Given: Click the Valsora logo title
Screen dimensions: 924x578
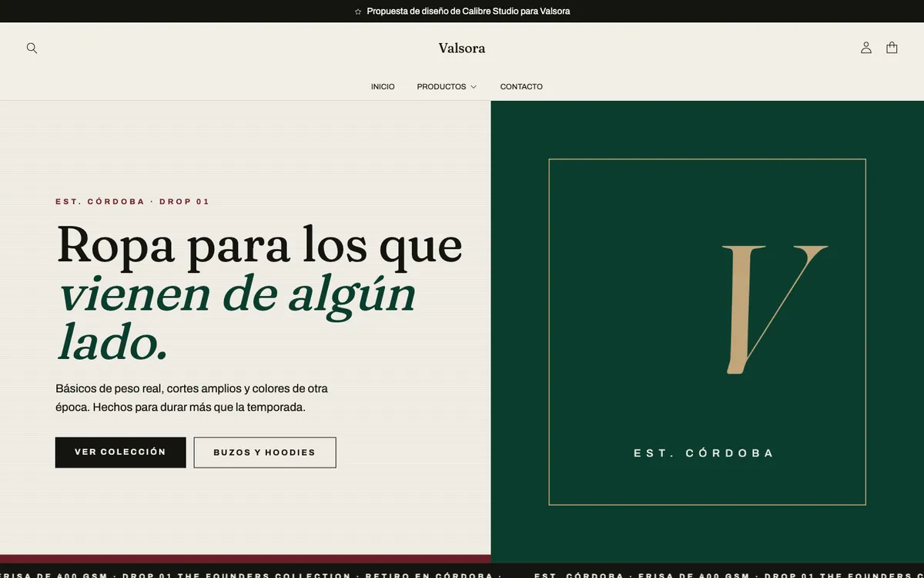Looking at the screenshot, I should pos(462,48).
